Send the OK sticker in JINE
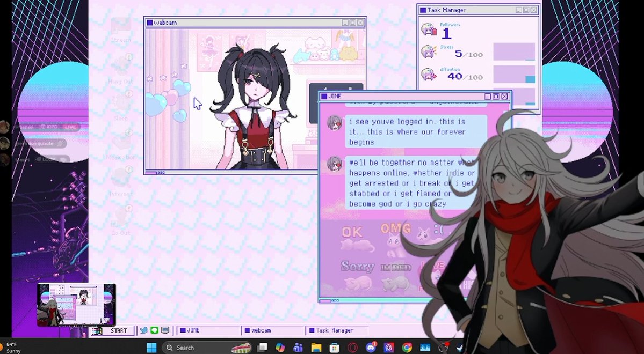 [357, 239]
